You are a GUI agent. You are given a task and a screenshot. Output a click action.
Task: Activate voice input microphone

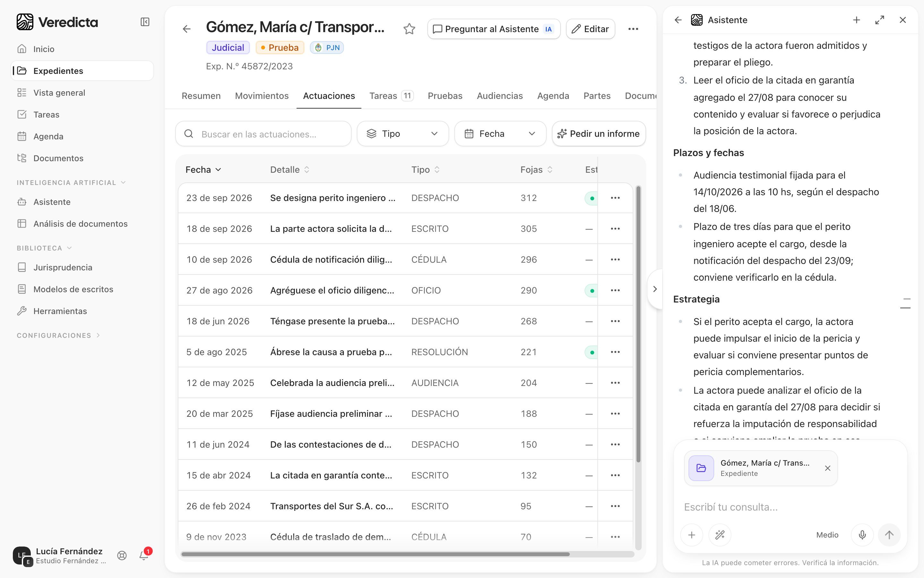click(x=862, y=535)
